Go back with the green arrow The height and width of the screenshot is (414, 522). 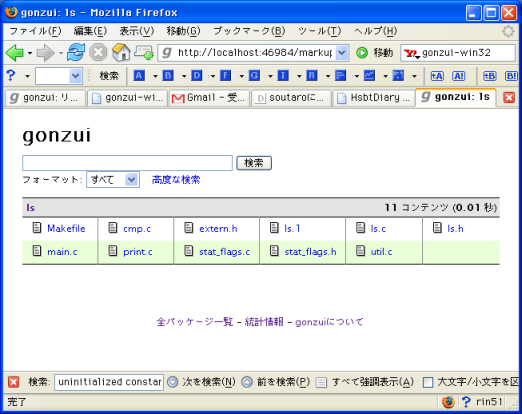tap(15, 53)
